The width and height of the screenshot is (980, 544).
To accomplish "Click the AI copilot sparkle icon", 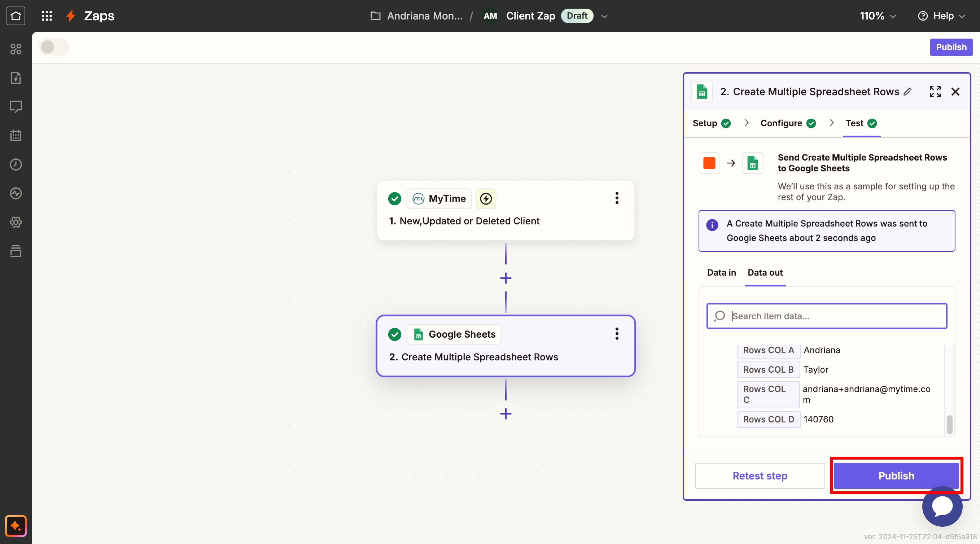I will pyautogui.click(x=16, y=526).
